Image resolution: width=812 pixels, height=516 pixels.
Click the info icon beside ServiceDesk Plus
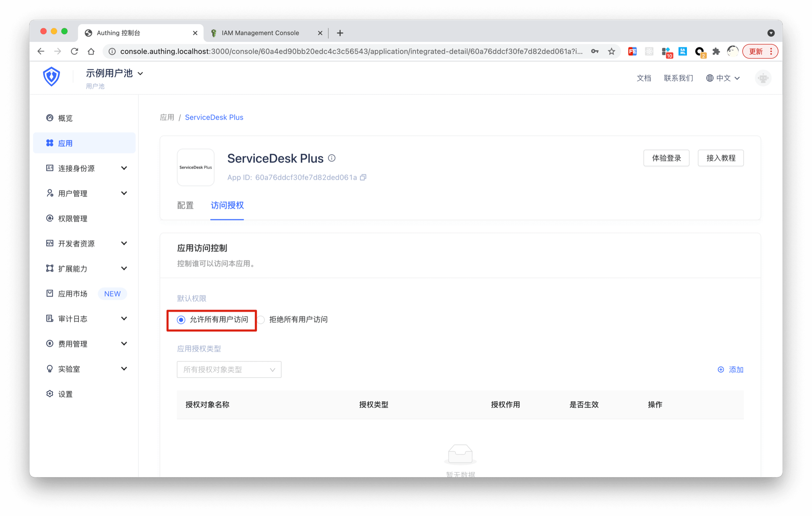[x=332, y=158]
